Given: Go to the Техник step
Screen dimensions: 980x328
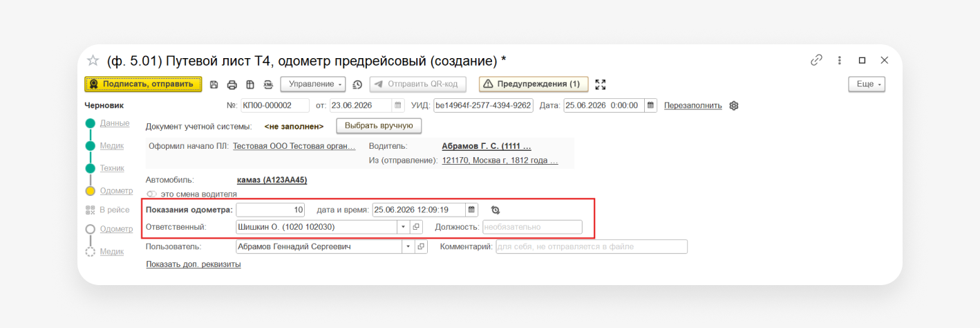Looking at the screenshot, I should (x=112, y=168).
